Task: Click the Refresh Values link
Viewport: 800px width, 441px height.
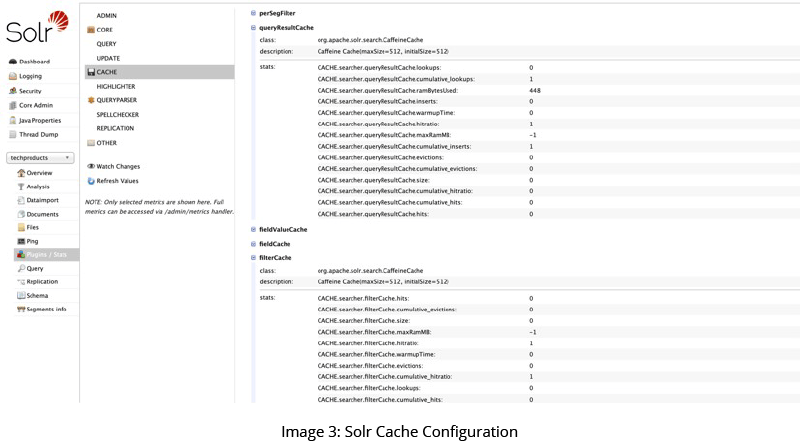Action: coord(117,181)
